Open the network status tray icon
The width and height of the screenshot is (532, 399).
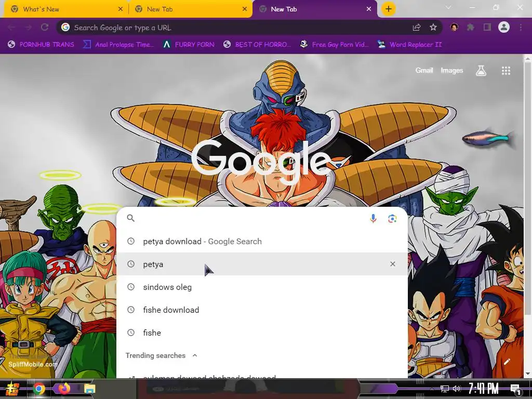tap(445, 389)
